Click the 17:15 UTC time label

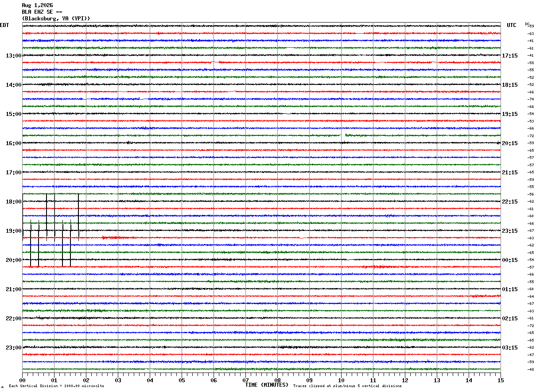[x=510, y=56]
